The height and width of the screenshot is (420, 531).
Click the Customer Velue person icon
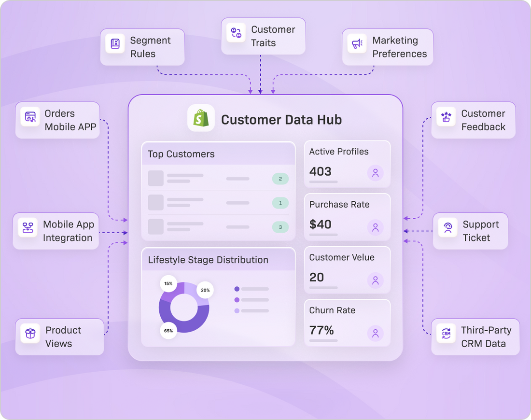tap(375, 280)
